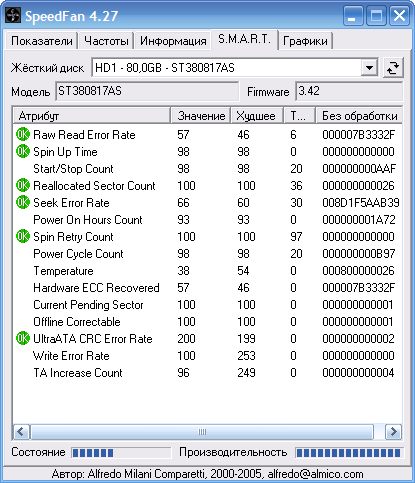
Task: Close the SpeedFan 4.27 window
Action: pyautogui.click(x=399, y=15)
